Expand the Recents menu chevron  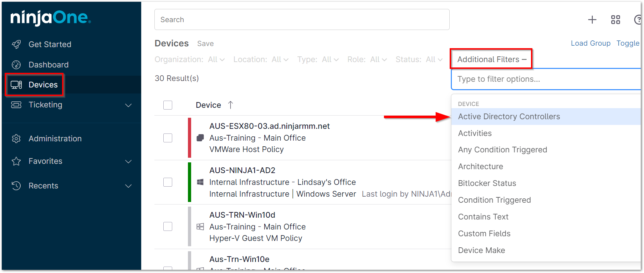click(128, 186)
